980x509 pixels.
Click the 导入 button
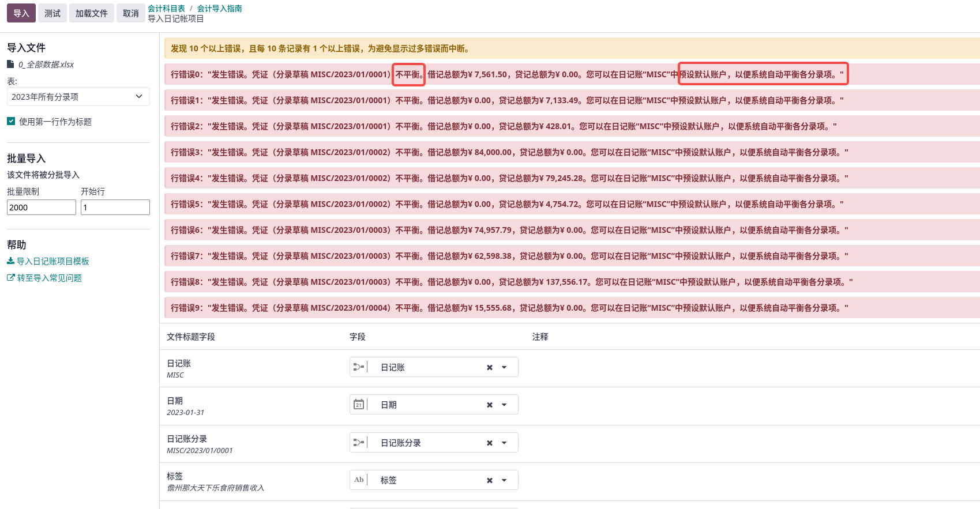[x=21, y=13]
